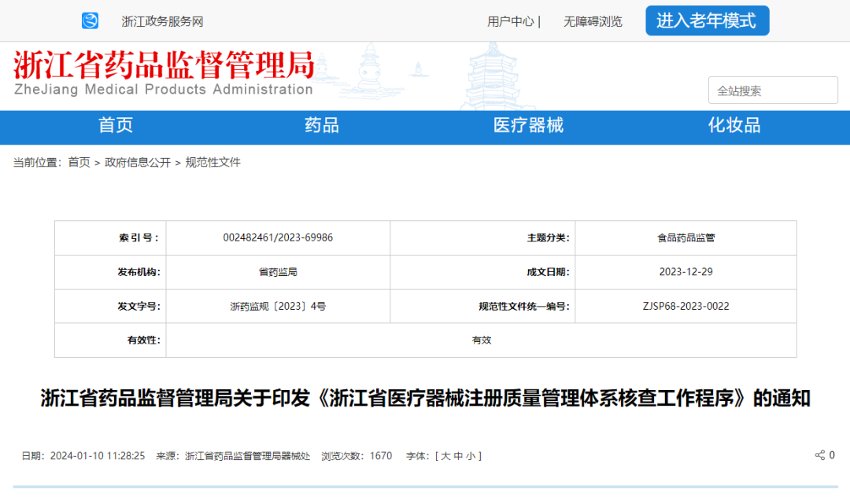Click the notice title heading
The width and height of the screenshot is (850, 504).
coord(426,399)
